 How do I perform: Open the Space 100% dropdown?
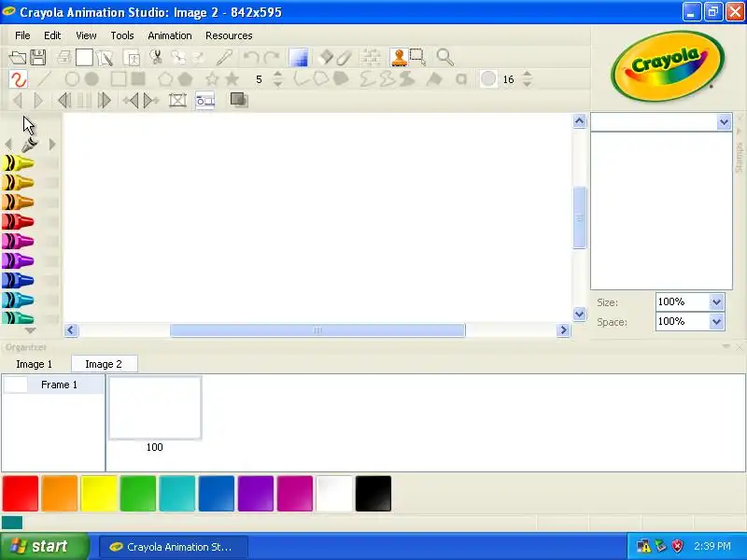tap(716, 322)
